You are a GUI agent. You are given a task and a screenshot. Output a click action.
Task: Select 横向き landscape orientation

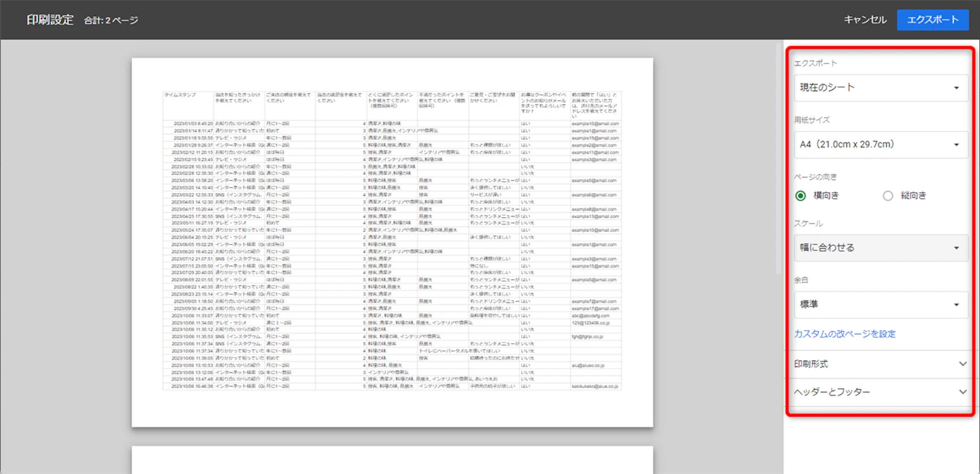pyautogui.click(x=801, y=196)
